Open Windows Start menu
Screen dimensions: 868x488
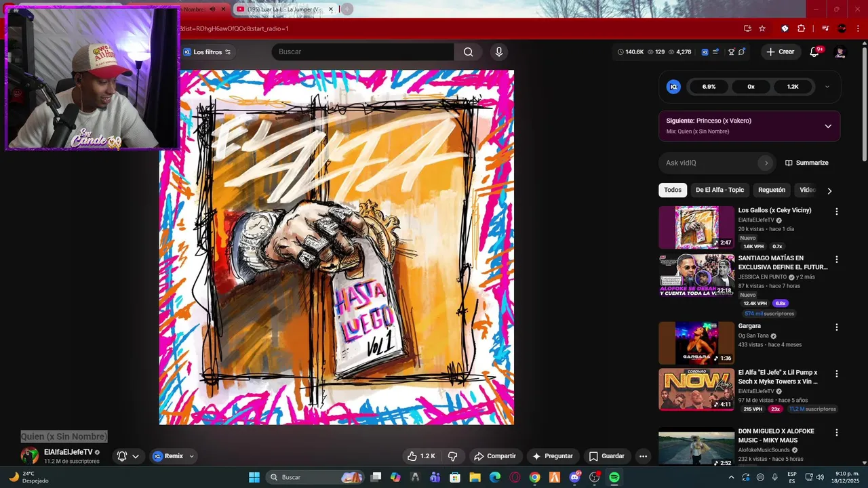254,477
